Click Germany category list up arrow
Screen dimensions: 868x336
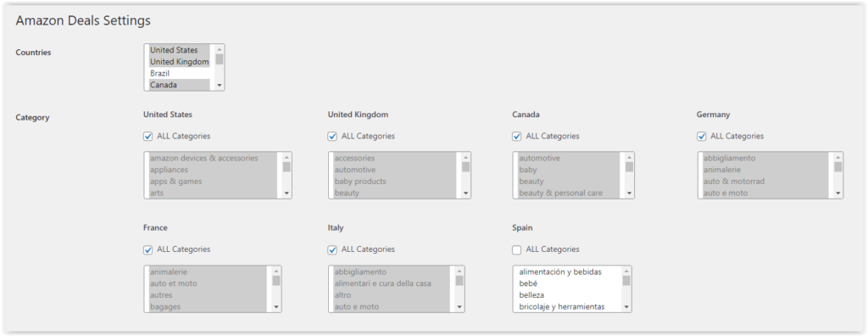(x=837, y=158)
